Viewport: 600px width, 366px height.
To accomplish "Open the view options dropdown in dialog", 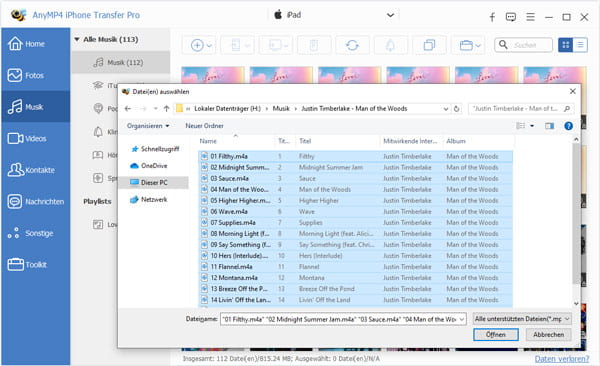I will (x=532, y=126).
